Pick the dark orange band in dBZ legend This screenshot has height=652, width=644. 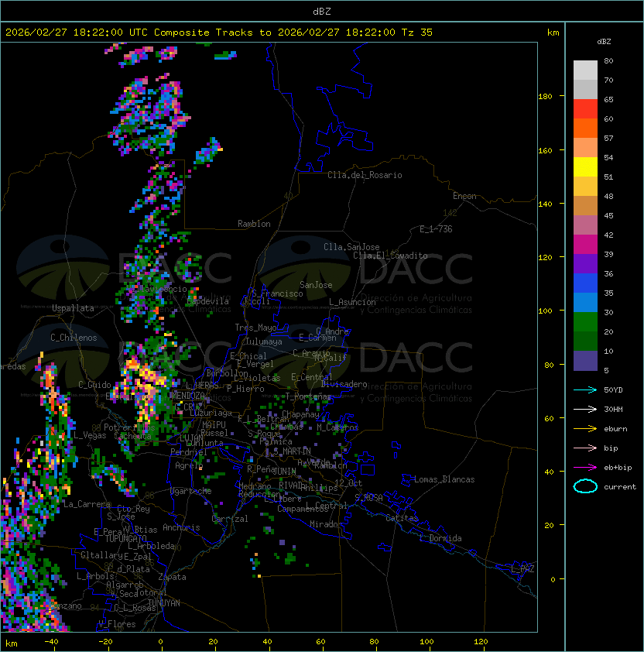585,128
